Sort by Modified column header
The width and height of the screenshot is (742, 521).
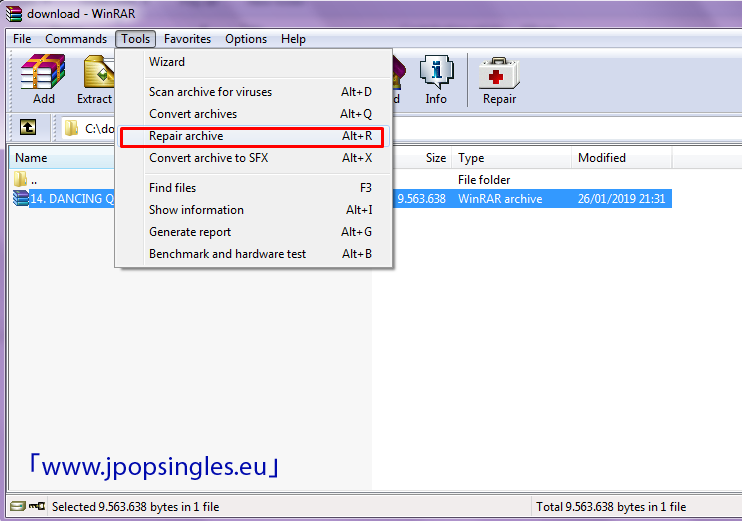pyautogui.click(x=622, y=158)
